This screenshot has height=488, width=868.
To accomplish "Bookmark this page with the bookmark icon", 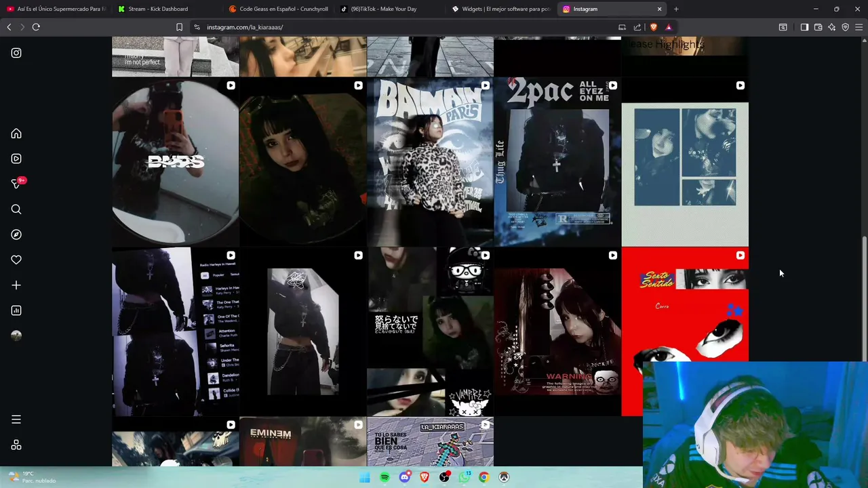I will [179, 27].
